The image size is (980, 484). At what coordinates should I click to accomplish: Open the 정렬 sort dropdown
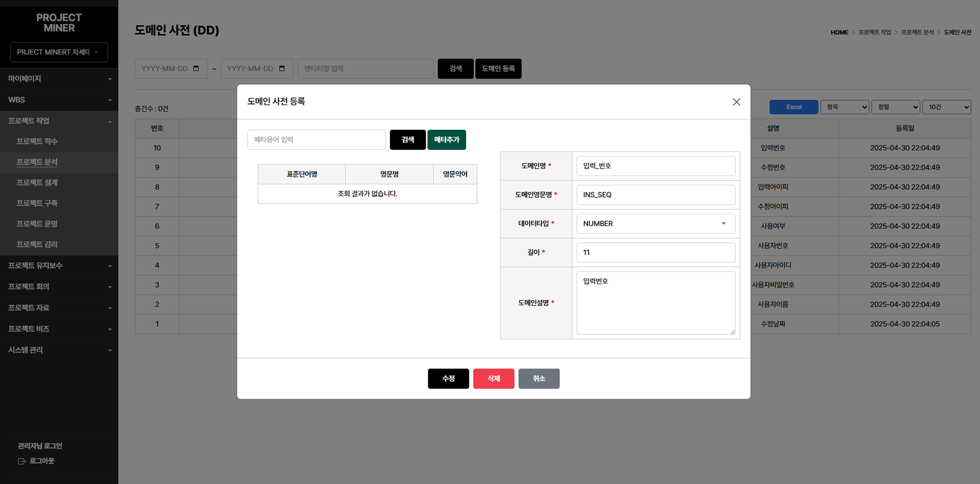click(896, 107)
